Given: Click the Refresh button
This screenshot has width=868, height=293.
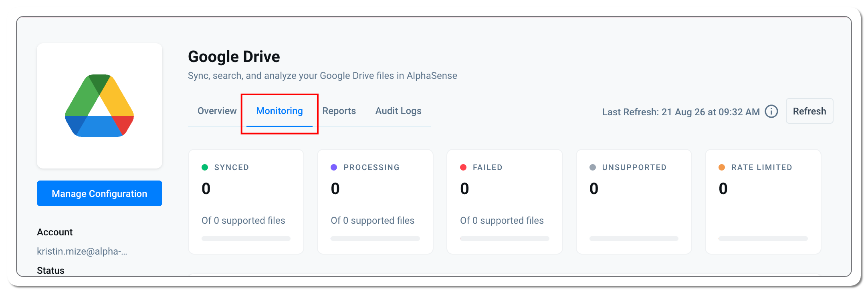Looking at the screenshot, I should tap(809, 111).
